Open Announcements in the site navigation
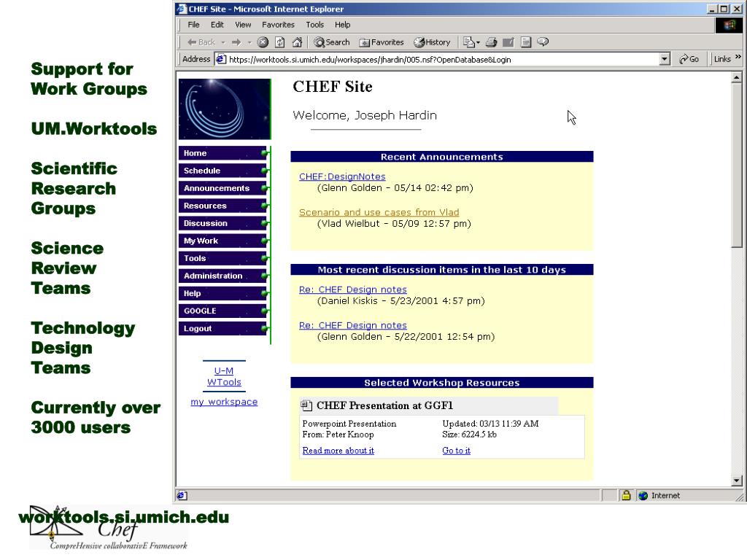Image resolution: width=747 pixels, height=560 pixels. click(223, 189)
